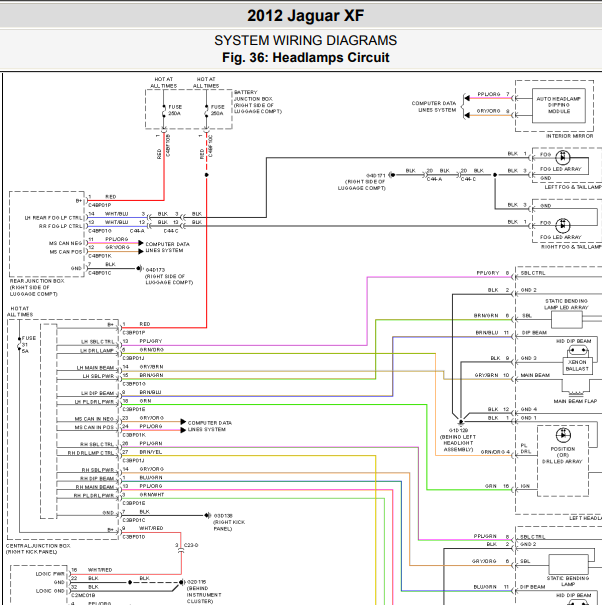Select the 'GRN/WHT' wire color label
Viewport: 602px width, 605px height.
point(152,495)
